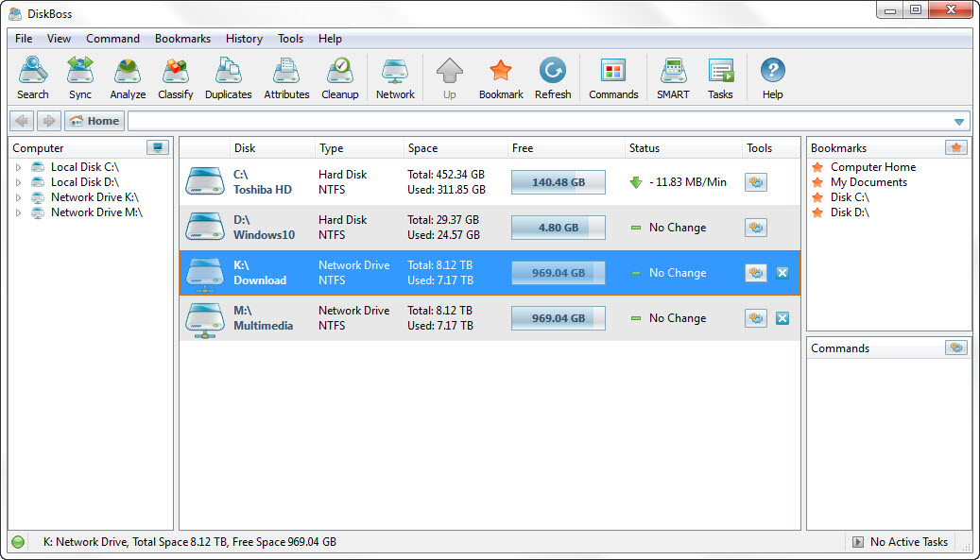Open the Search tool in toolbar

[33, 78]
